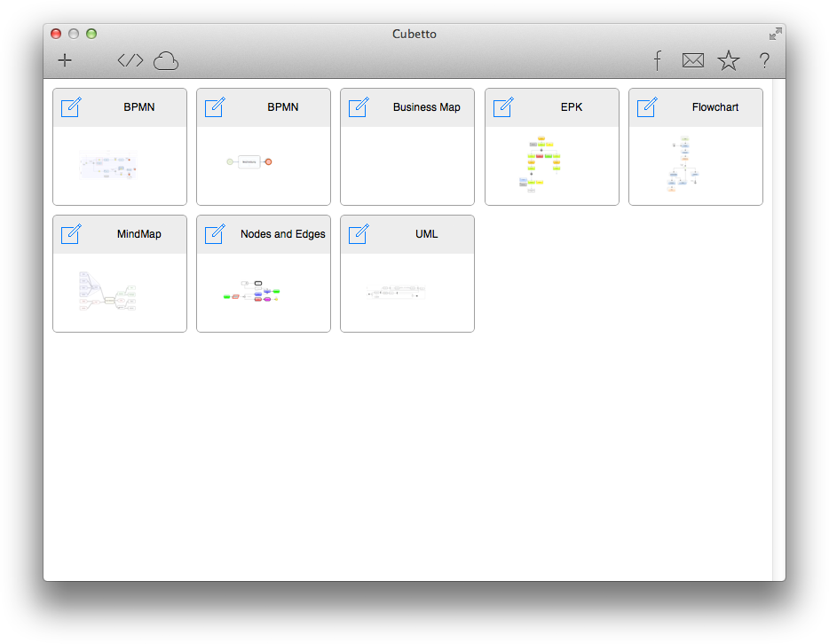
Task: Click the Facebook icon in toolbar
Action: (x=657, y=60)
